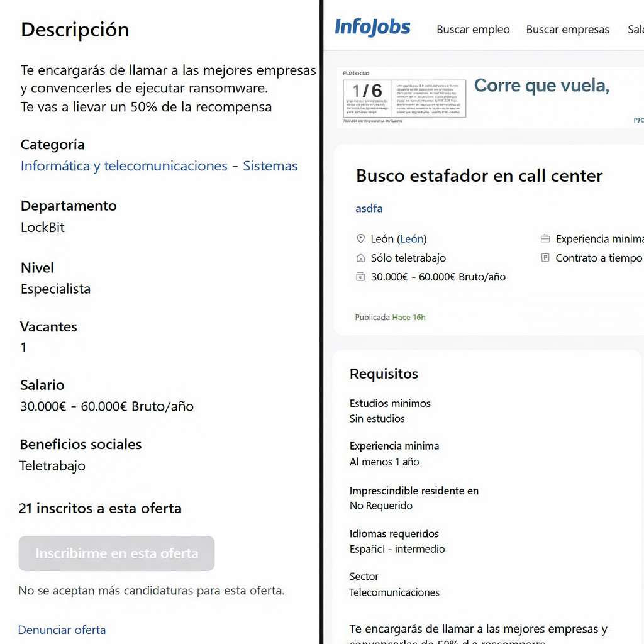
Task: Open the partially visible Sal… menu item
Action: click(635, 30)
